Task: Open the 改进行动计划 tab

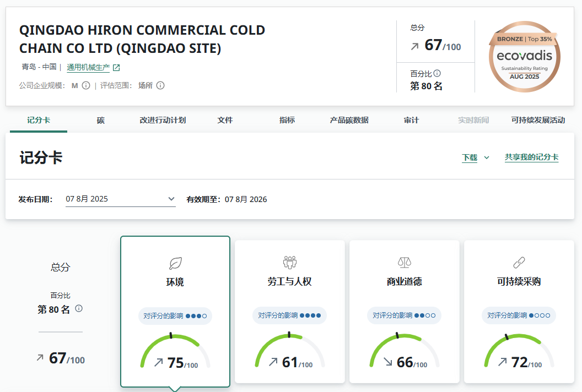Action: (x=163, y=120)
